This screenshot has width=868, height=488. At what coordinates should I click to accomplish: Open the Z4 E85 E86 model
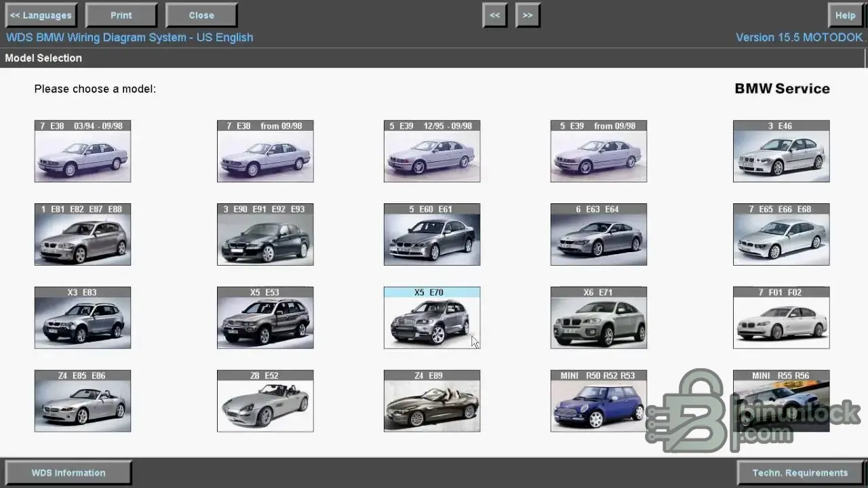pyautogui.click(x=83, y=401)
